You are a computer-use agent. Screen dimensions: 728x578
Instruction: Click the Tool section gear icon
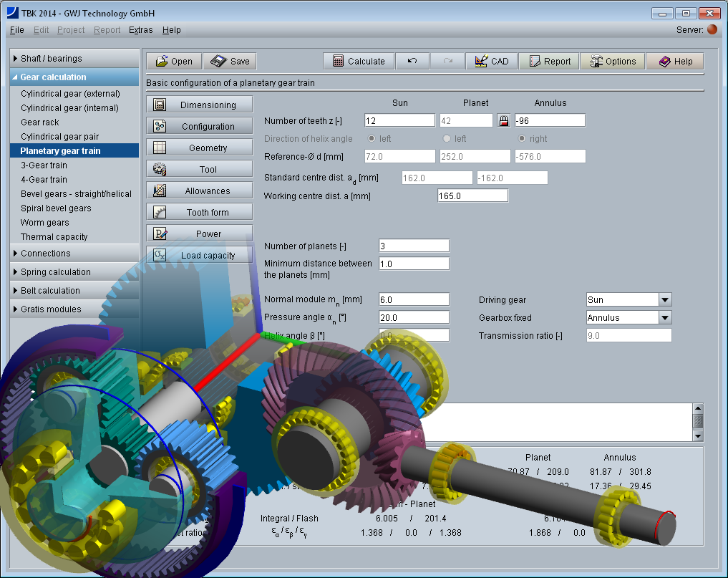(160, 170)
